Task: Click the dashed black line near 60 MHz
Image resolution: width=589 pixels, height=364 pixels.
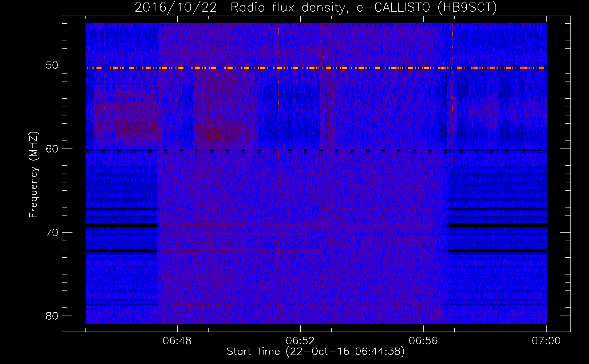Action: (316, 150)
